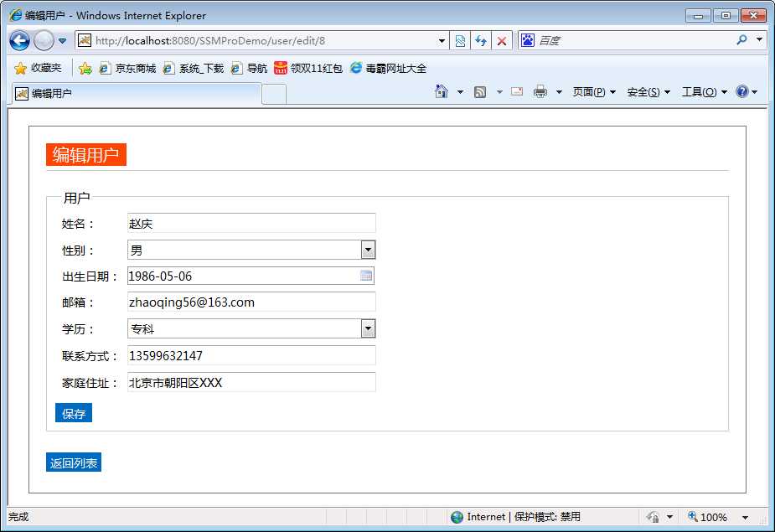Open the calendar date picker icon
This screenshot has height=532, width=775.
point(366,276)
